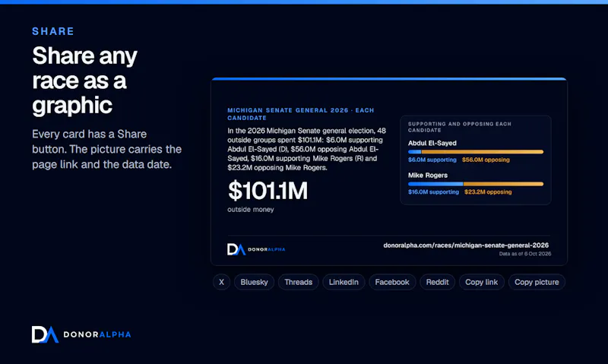The width and height of the screenshot is (608, 364).
Task: Click the "$6.0M supporting" label
Action: (x=432, y=160)
